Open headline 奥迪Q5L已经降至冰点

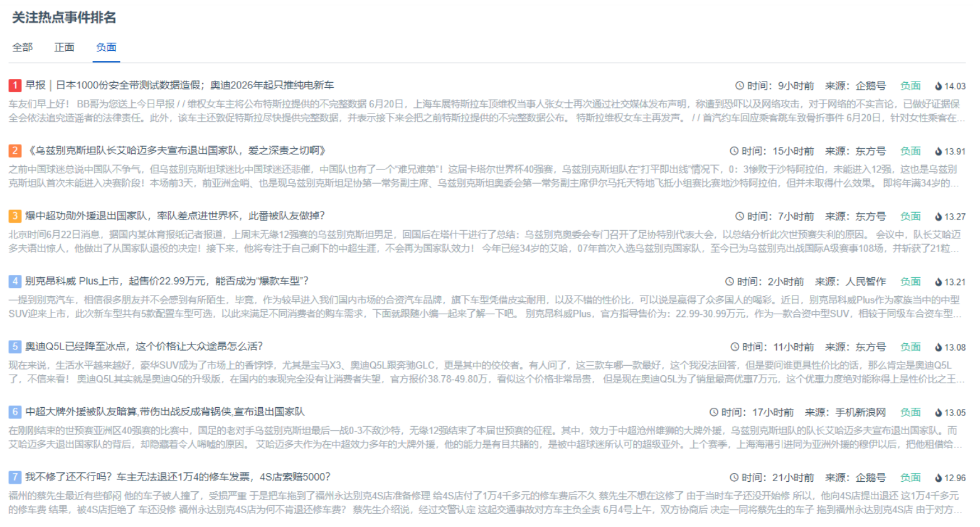click(x=144, y=346)
